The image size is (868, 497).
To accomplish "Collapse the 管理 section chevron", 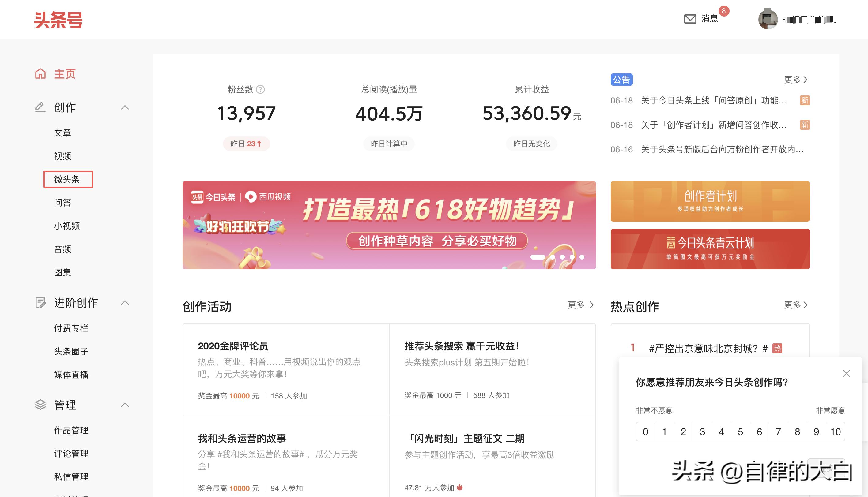I will click(x=125, y=405).
